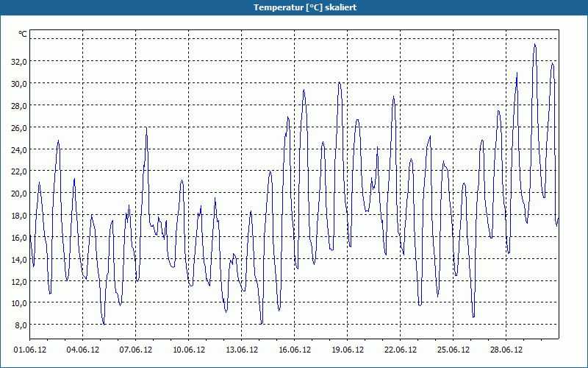Click the 13.06.12 date label
This screenshot has width=588, height=368.
[x=242, y=350]
